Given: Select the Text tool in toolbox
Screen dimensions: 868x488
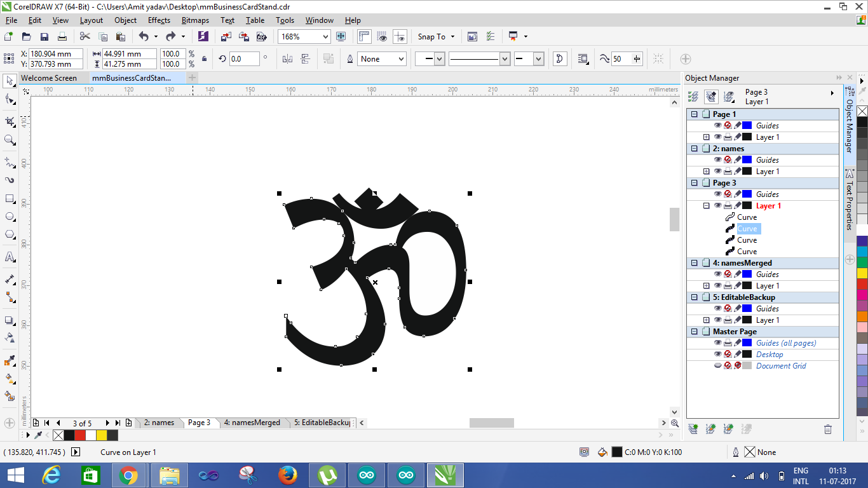Looking at the screenshot, I should click(x=10, y=257).
